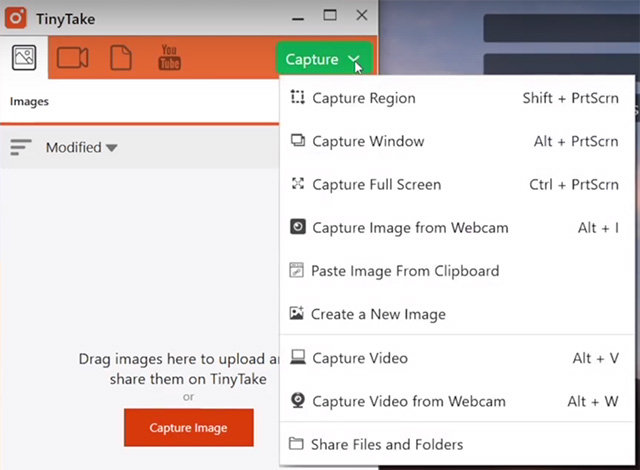The width and height of the screenshot is (640, 470).
Task: Click the overlapping-windows Capture Window icon
Action: (298, 140)
